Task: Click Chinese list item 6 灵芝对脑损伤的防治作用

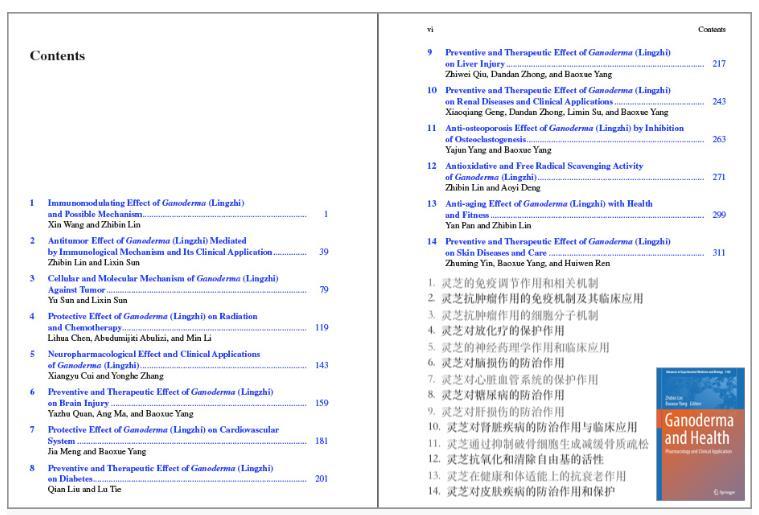Action: pos(496,363)
